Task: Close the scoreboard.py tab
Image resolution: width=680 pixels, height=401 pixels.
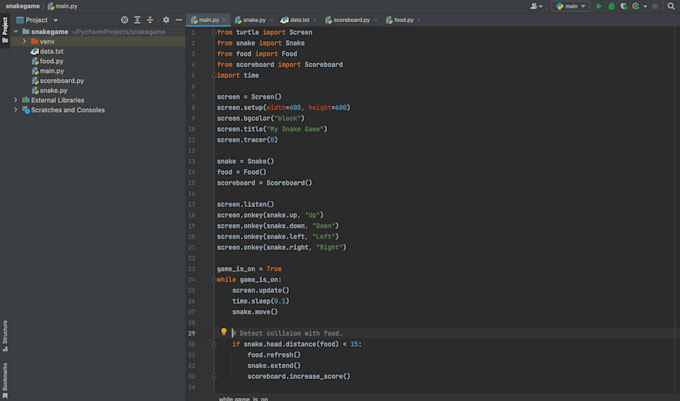Action: pyautogui.click(x=376, y=20)
